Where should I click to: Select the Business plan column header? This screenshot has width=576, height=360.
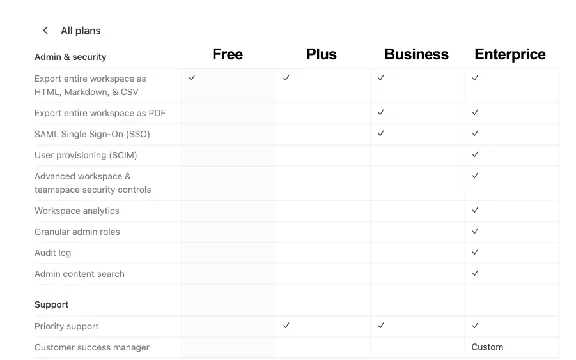coord(416,54)
